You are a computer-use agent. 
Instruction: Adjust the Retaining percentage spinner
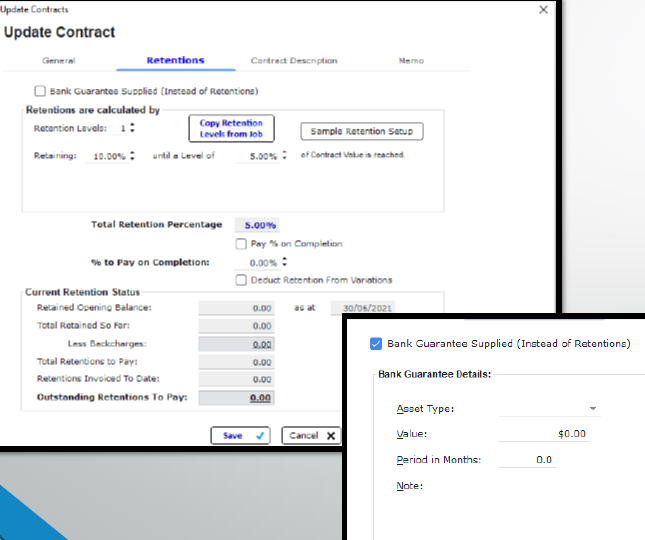(132, 155)
